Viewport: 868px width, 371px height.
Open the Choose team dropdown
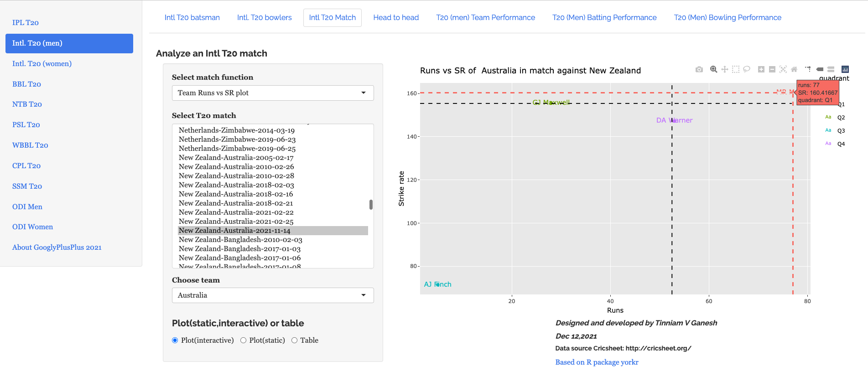point(273,295)
